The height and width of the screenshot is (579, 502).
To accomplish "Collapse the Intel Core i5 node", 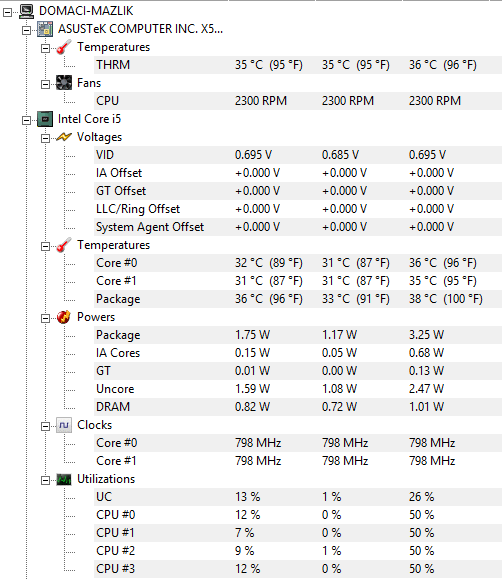I will [26, 120].
